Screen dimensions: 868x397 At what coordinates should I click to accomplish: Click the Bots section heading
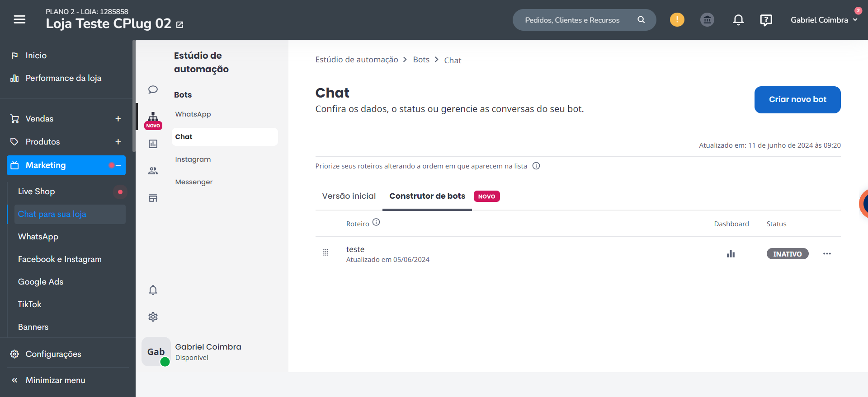click(183, 95)
